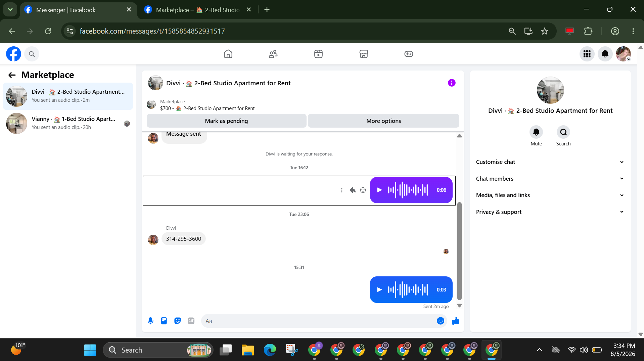Viewport: 644px width, 361px height.
Task: Switch to the Messenger | Facebook tab
Action: (79, 10)
